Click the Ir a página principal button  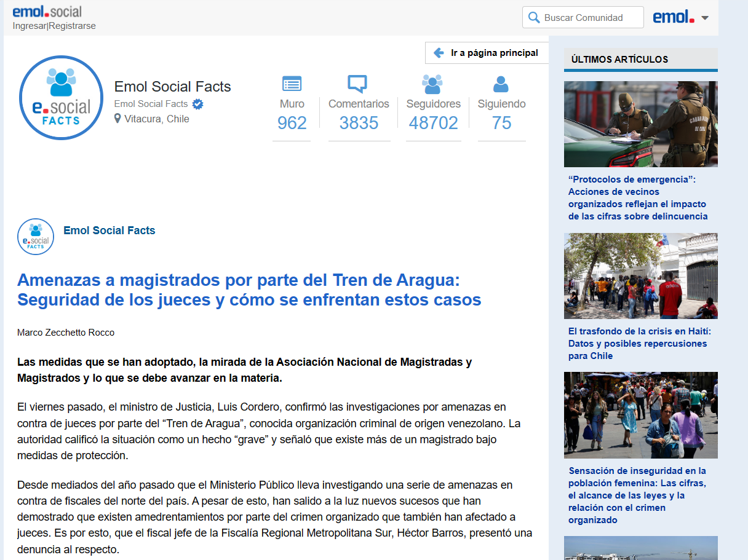pyautogui.click(x=487, y=53)
